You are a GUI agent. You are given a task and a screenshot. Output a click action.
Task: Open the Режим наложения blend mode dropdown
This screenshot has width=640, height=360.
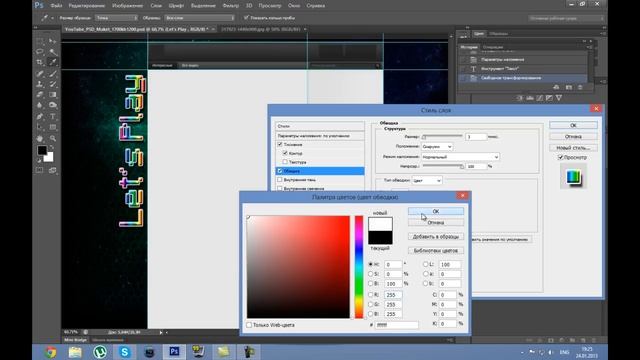tap(460, 157)
